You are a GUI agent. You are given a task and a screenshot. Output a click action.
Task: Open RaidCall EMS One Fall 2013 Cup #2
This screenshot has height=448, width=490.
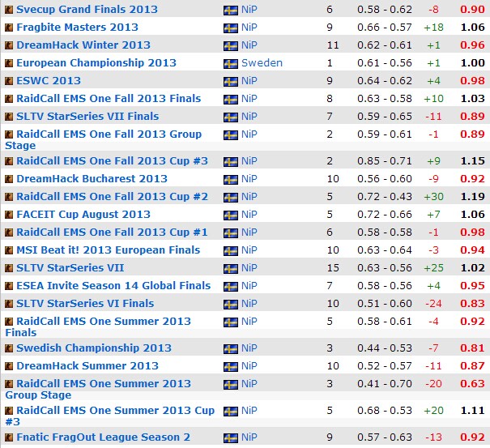(x=112, y=197)
